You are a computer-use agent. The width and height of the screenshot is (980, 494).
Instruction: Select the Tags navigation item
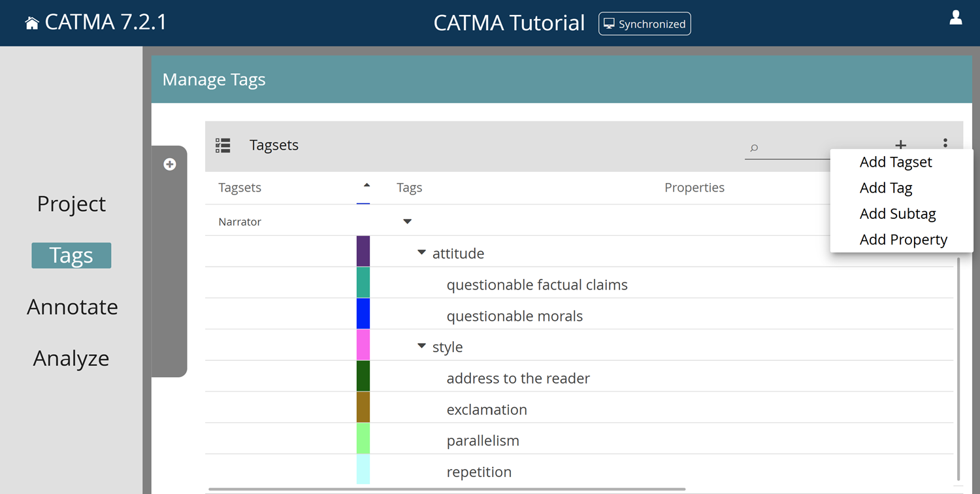coord(71,255)
